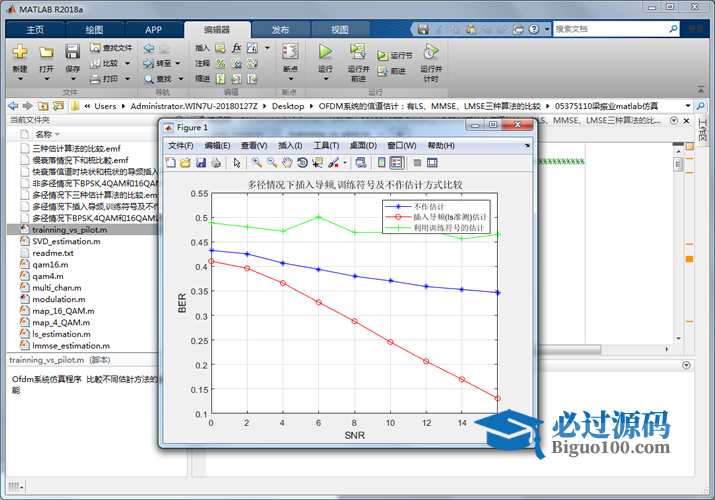Screen dimensions: 715x500
Task: Expand the Run (运行) dropdown arrow
Action: coord(326,79)
